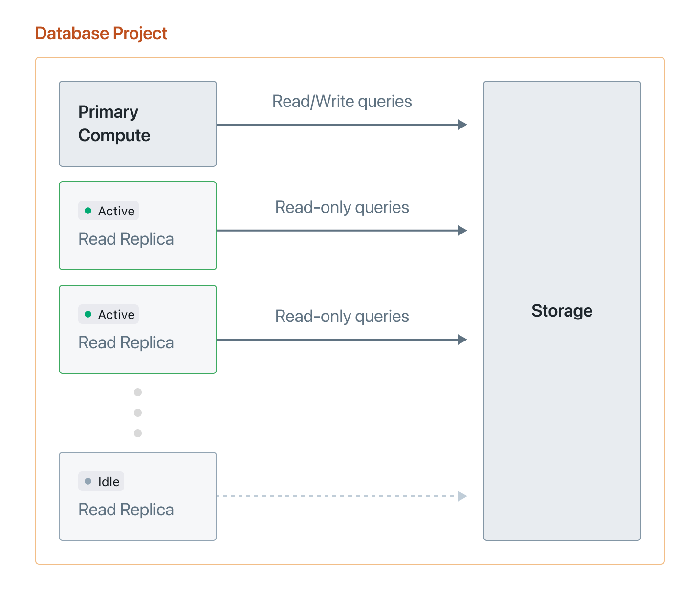The image size is (700, 596).
Task: Click the Read/Write queries label
Action: (x=342, y=101)
